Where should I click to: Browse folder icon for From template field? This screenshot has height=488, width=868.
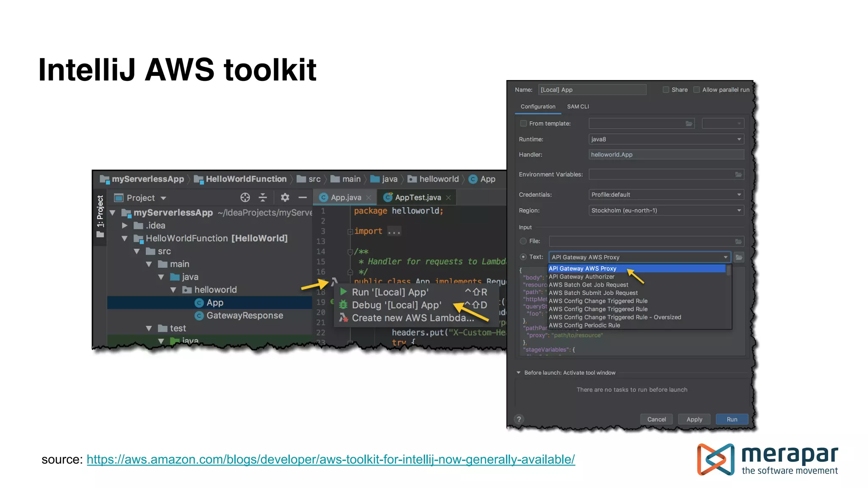689,124
